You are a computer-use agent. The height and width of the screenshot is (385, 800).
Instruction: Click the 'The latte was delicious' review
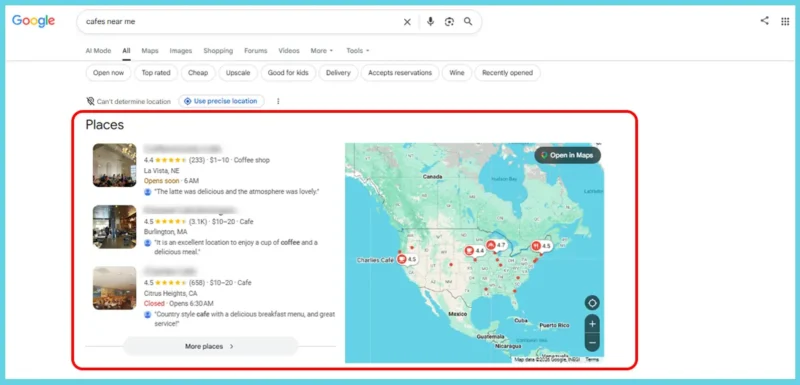(x=236, y=192)
